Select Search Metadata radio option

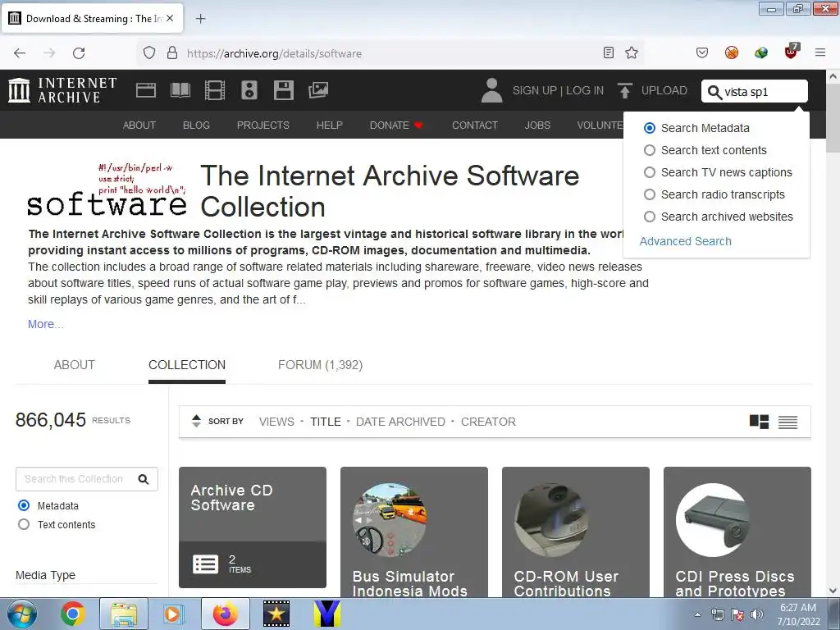650,128
